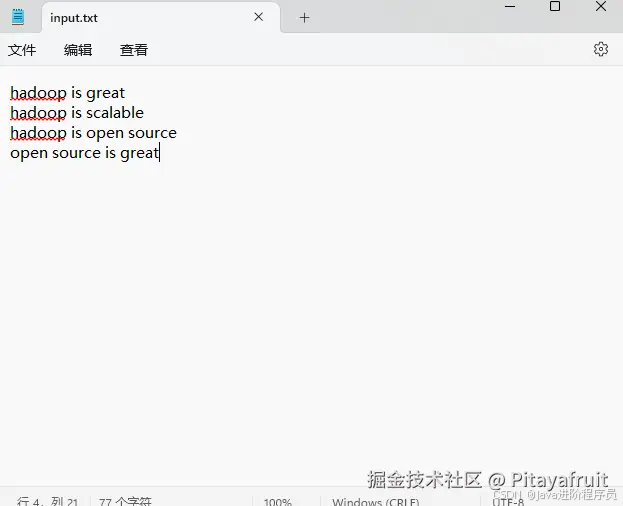Select the input.txt tab

[x=161, y=18]
